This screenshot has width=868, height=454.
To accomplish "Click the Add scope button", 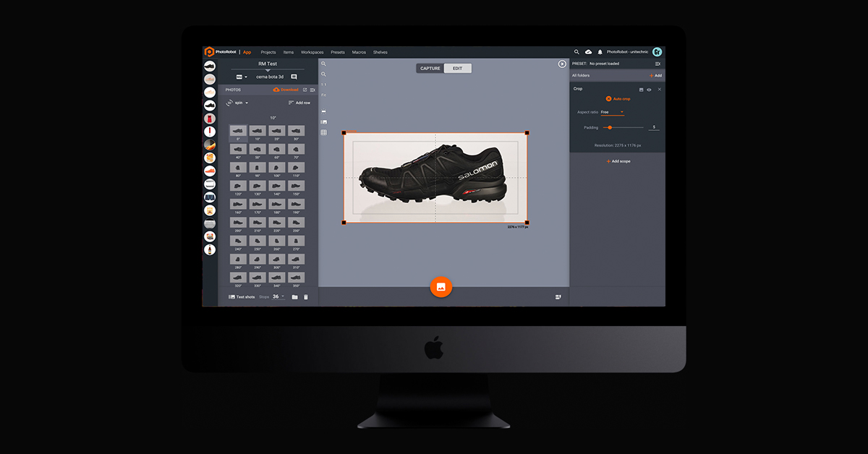I will tap(620, 160).
